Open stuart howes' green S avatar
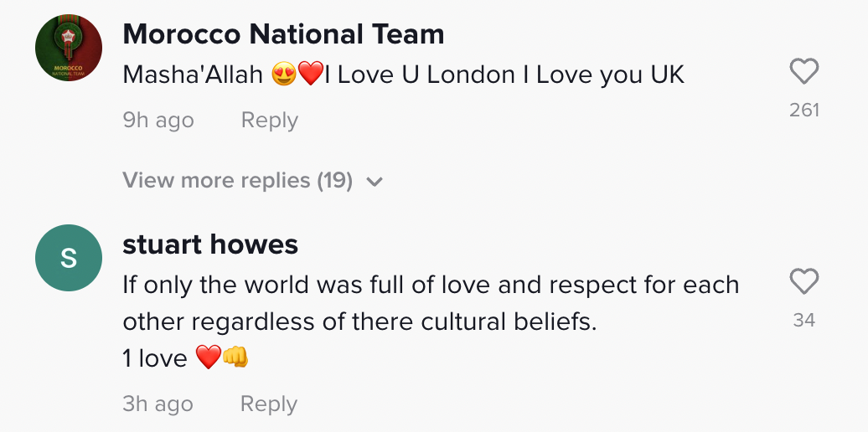Image resolution: width=868 pixels, height=432 pixels. 69,259
